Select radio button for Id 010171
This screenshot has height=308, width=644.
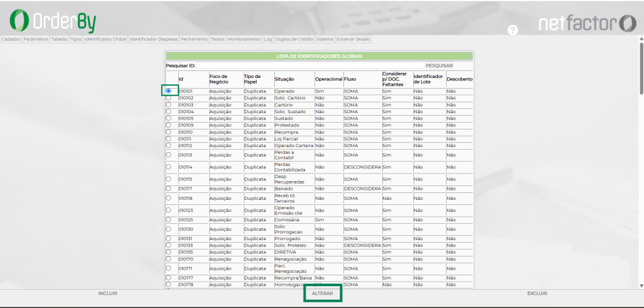(169, 268)
